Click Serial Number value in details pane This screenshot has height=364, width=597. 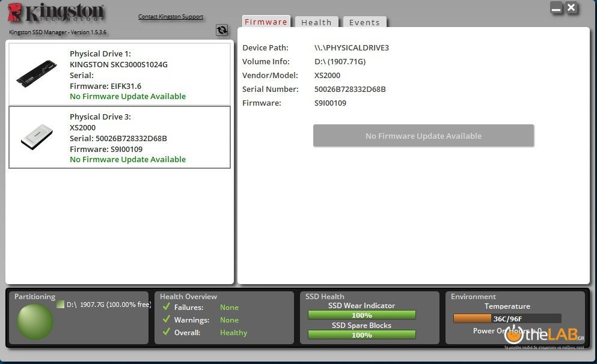(x=350, y=89)
